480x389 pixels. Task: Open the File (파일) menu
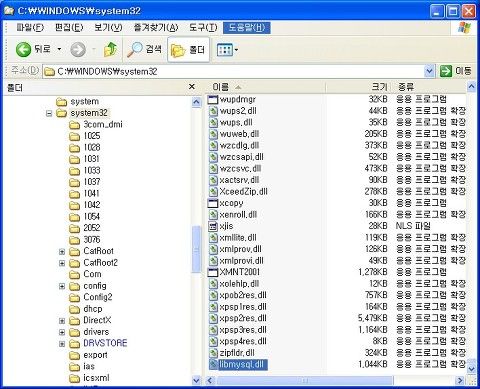coord(30,27)
